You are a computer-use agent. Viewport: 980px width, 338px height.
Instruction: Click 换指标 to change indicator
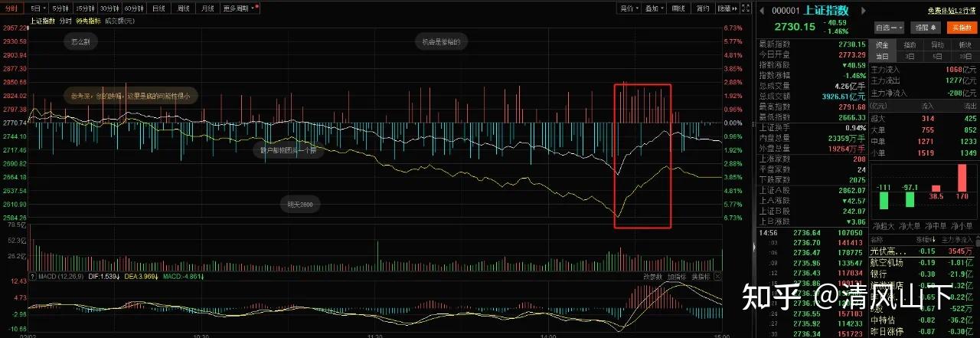[701, 277]
